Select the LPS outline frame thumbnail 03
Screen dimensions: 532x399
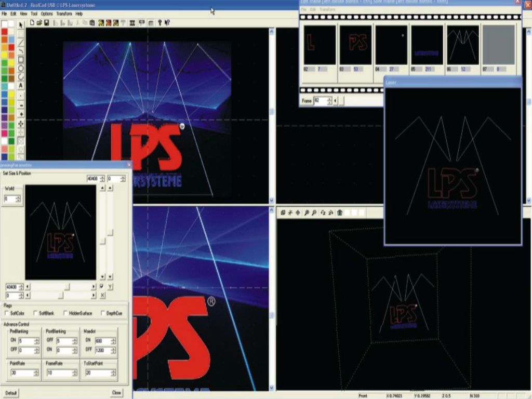(356, 45)
